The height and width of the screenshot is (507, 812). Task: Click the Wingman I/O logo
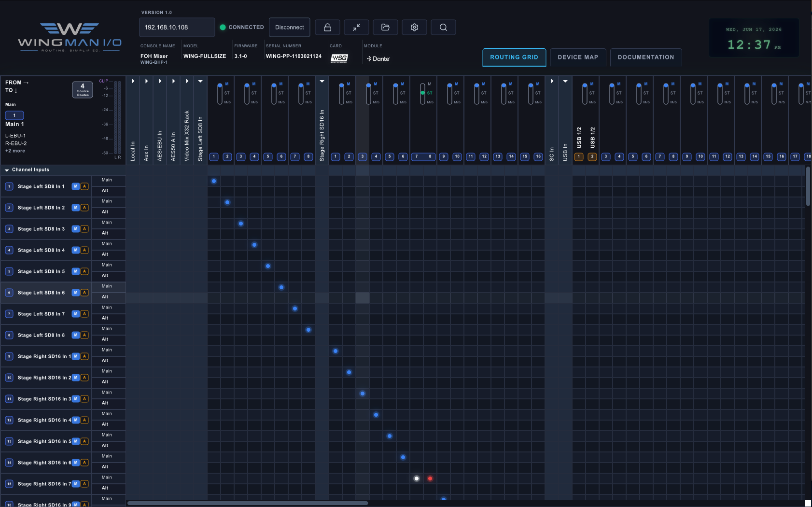pos(70,37)
